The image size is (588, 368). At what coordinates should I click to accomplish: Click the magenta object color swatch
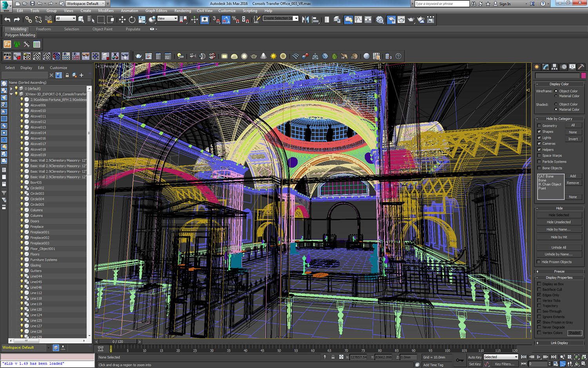point(583,75)
